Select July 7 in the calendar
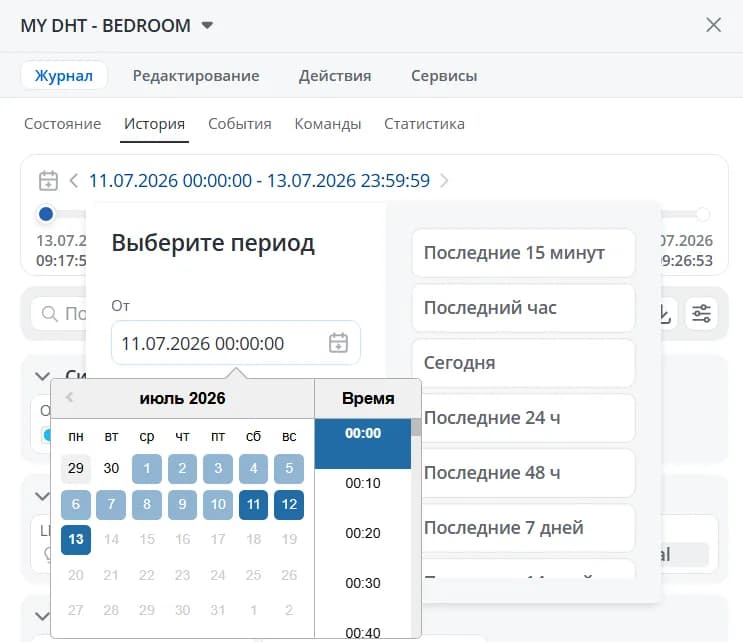 pyautogui.click(x=111, y=504)
